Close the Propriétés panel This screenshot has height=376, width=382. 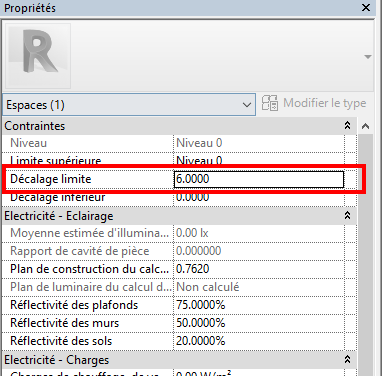[366, 7]
